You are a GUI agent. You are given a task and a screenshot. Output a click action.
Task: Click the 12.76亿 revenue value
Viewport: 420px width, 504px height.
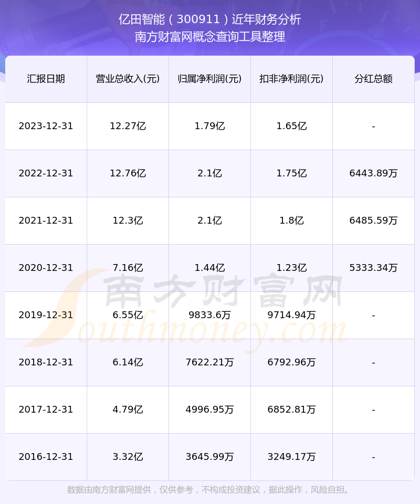coord(128,173)
